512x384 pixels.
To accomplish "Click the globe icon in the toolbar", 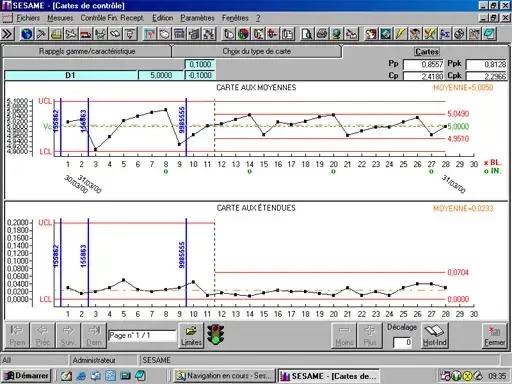I will pyautogui.click(x=27, y=34).
